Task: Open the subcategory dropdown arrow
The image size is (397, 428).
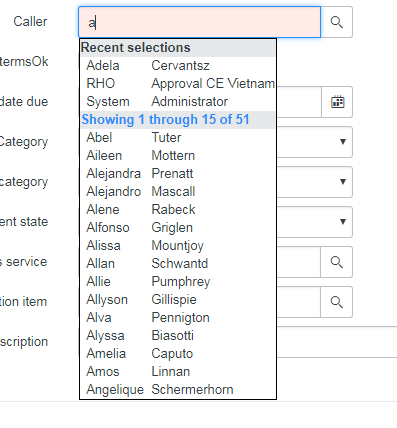Action: [x=343, y=182]
